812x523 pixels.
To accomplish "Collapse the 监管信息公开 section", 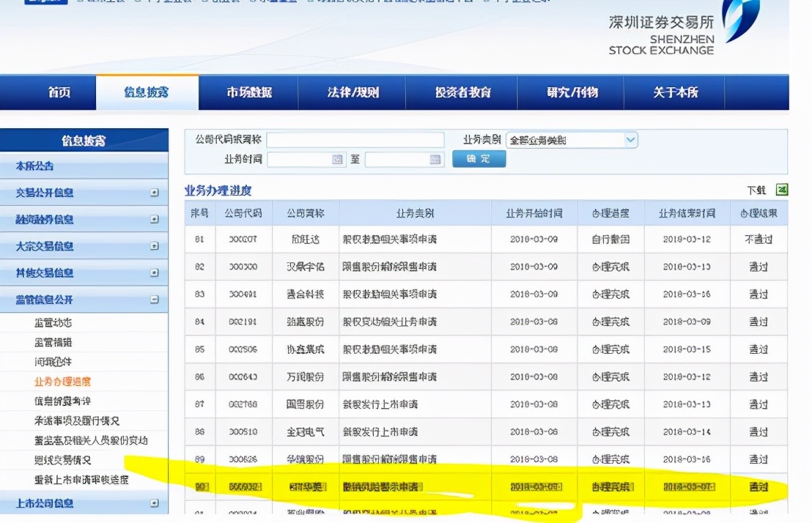I will point(154,300).
